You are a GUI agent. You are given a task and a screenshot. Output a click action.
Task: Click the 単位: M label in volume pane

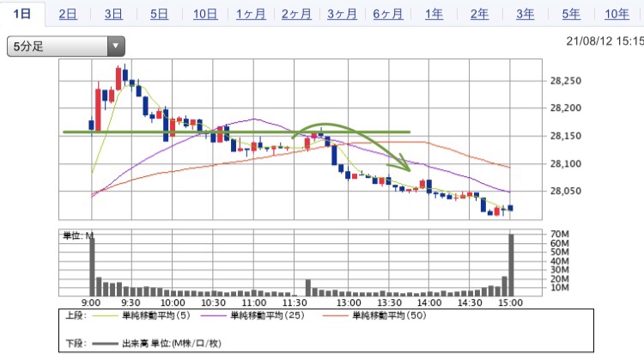[x=78, y=236]
